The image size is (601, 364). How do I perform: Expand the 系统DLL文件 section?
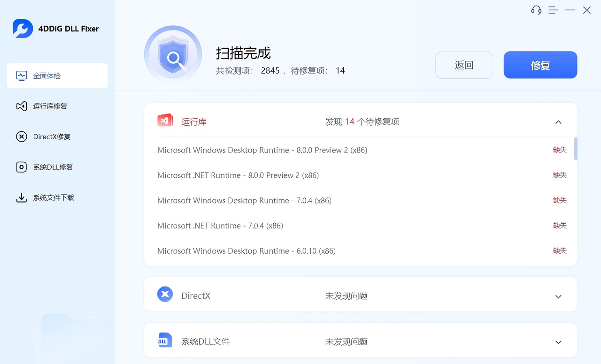tap(558, 341)
